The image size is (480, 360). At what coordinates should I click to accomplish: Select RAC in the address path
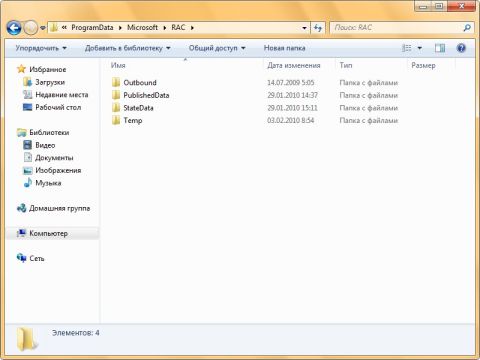click(x=178, y=28)
